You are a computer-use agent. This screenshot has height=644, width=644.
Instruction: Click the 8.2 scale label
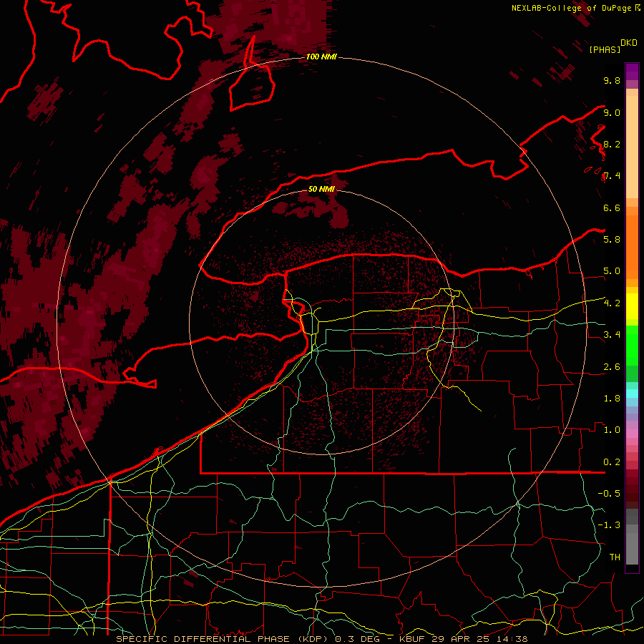coord(612,145)
